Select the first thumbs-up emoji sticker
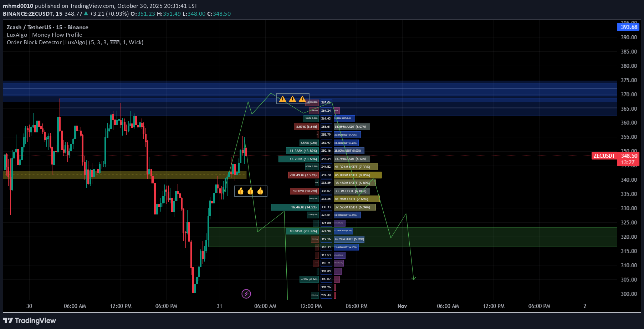644x329 pixels. 240,191
